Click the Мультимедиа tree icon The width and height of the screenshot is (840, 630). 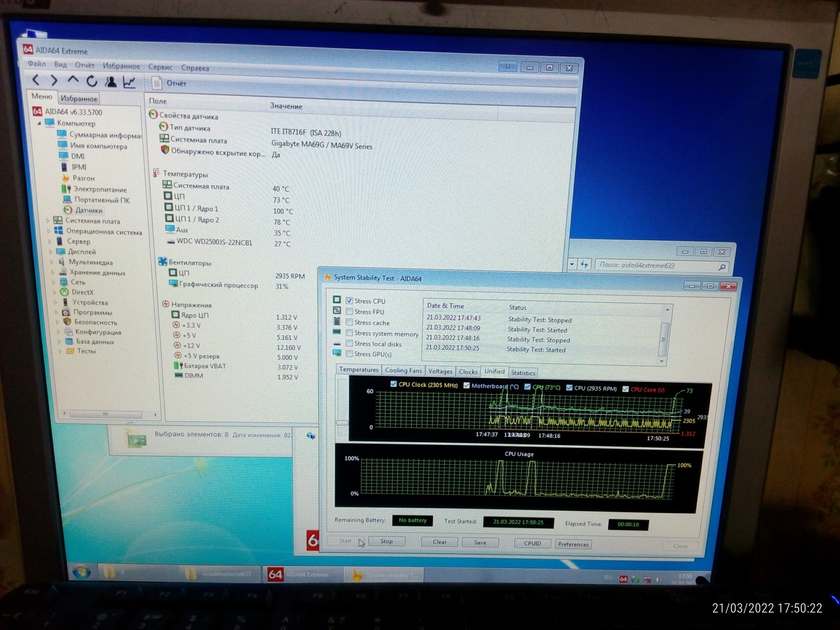click(x=62, y=261)
